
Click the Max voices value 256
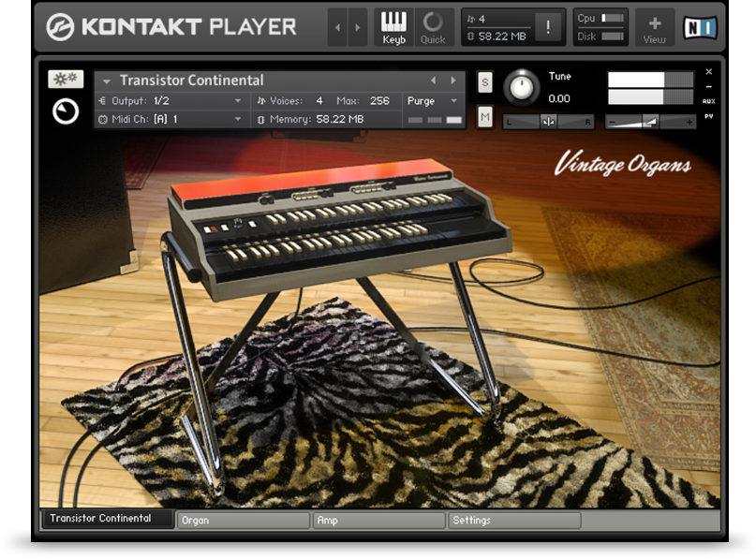(379, 101)
